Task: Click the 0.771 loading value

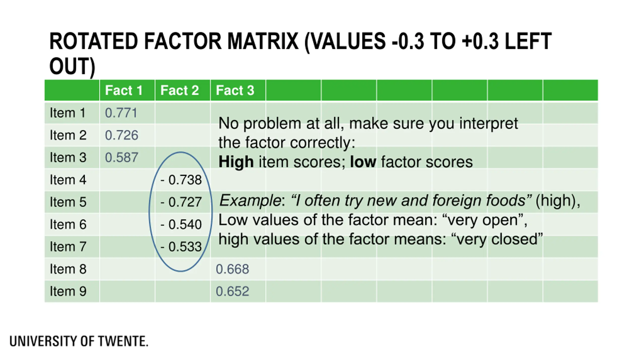Action: [x=121, y=113]
